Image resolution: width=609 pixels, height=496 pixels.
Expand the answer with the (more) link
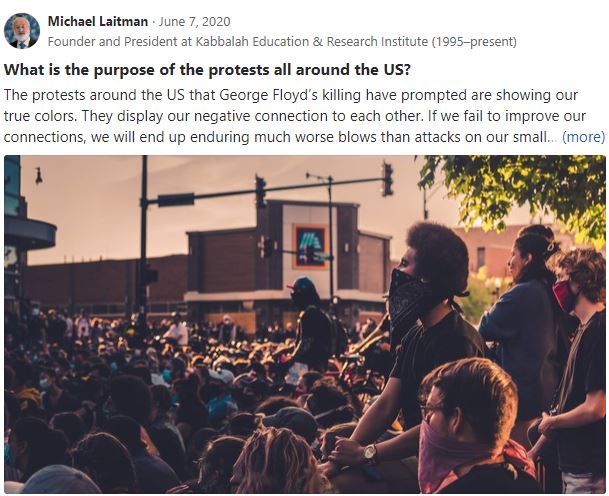[x=583, y=137]
